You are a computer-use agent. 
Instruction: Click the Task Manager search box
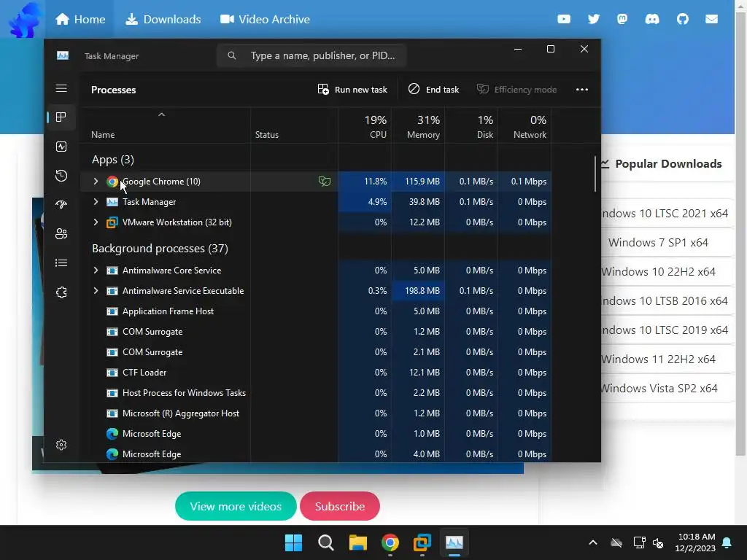(311, 55)
